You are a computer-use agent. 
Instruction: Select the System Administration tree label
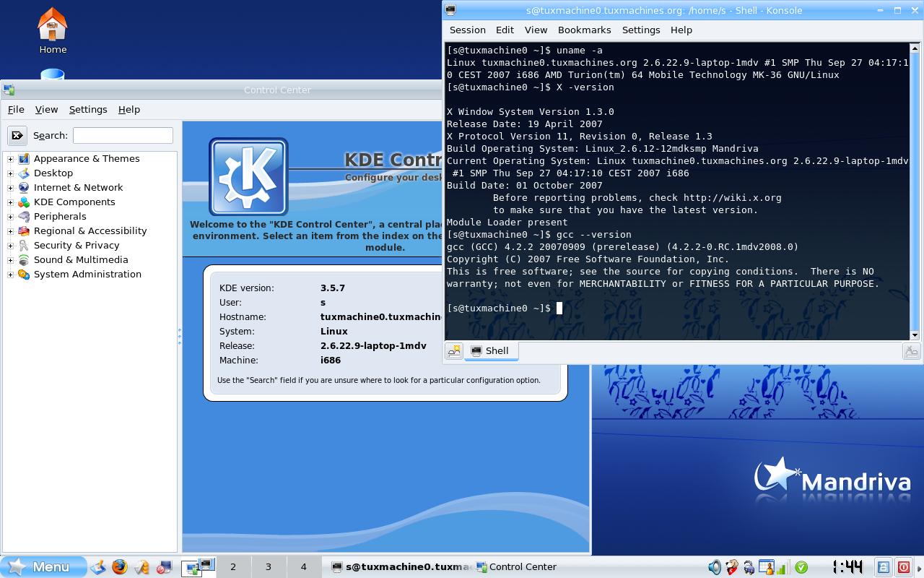click(87, 274)
